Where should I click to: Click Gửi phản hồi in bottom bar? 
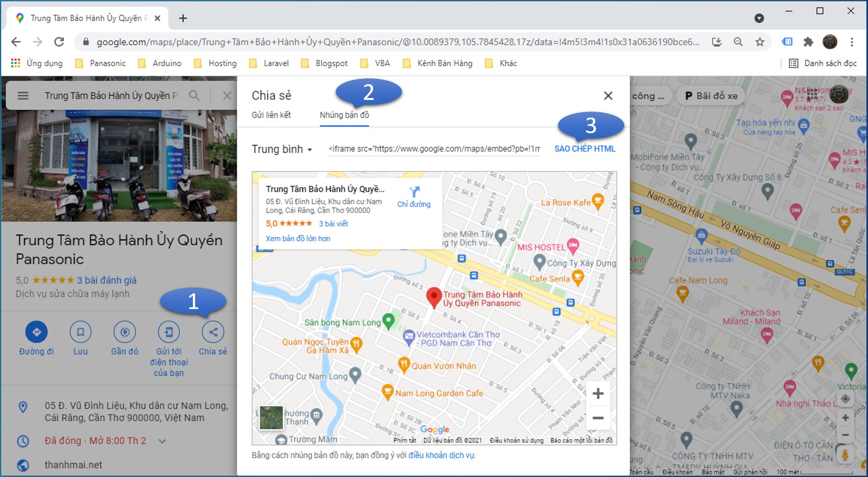pos(751,472)
